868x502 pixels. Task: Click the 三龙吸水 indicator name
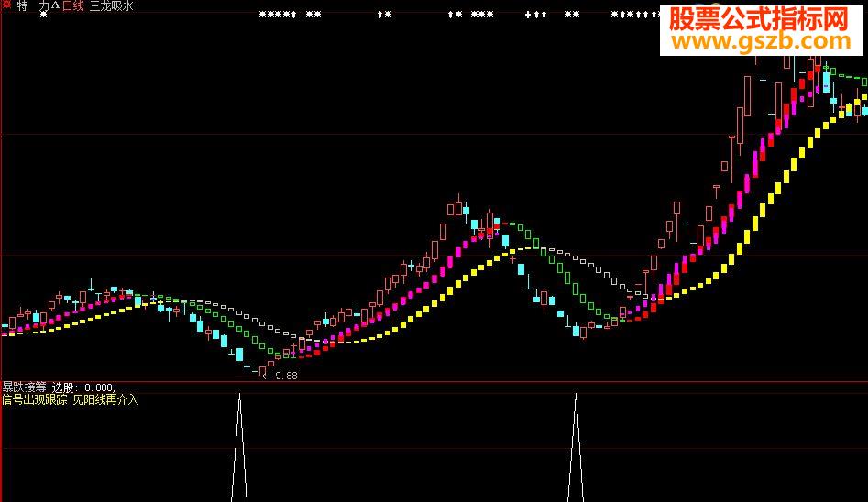[x=111, y=6]
